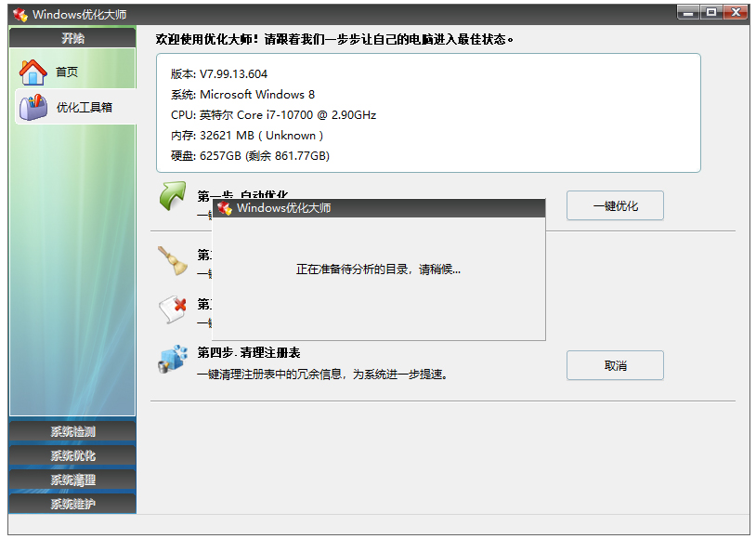Cancel the analysis with the 取消 button

point(614,364)
